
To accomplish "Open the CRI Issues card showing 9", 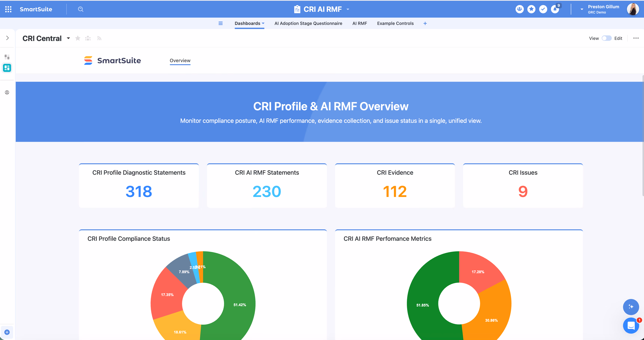I will tap(523, 186).
